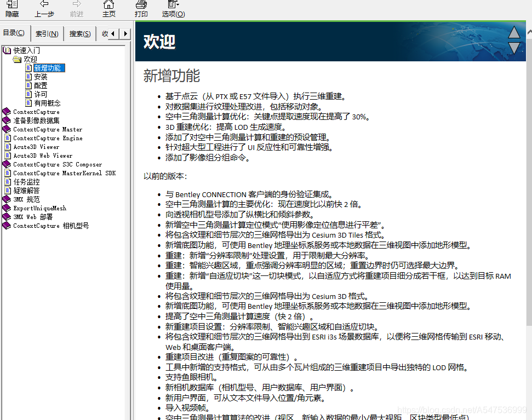
Task: Switch to the 搜索(S) search tab
Action: 80,33
